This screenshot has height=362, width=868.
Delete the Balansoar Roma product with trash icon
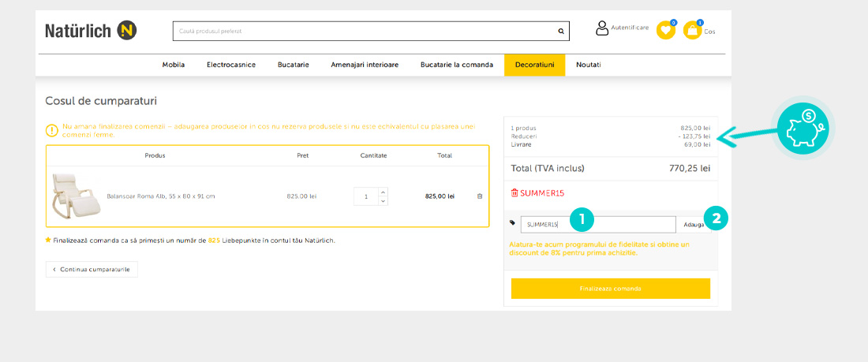pyautogui.click(x=480, y=196)
